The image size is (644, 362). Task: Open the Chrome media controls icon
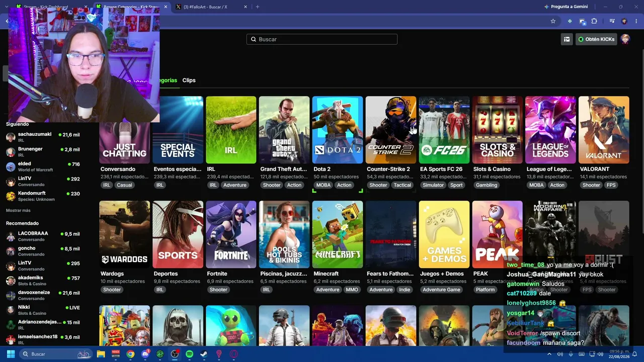612,21
